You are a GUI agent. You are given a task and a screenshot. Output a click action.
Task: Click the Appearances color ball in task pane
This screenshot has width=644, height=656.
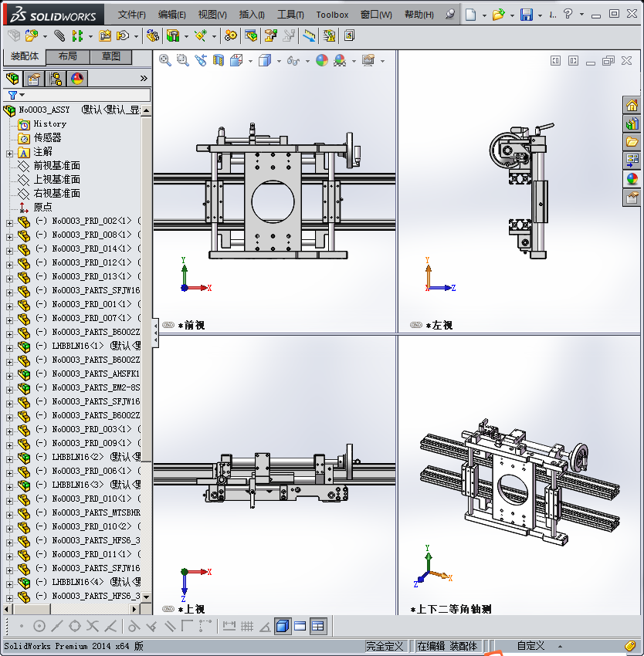click(632, 179)
